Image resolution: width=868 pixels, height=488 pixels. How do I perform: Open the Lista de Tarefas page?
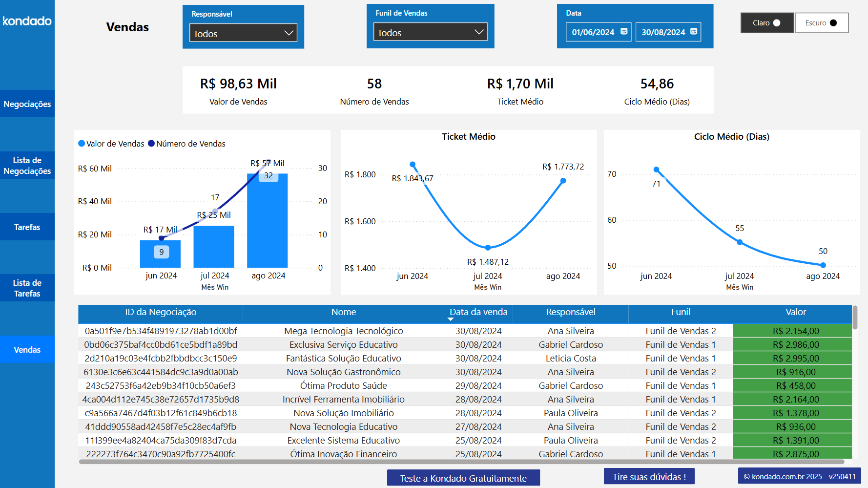coord(27,288)
